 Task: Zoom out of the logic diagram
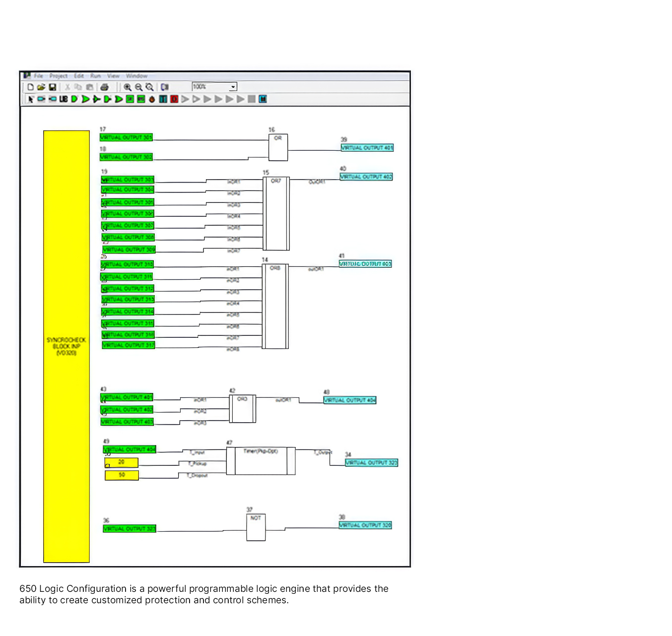[138, 87]
